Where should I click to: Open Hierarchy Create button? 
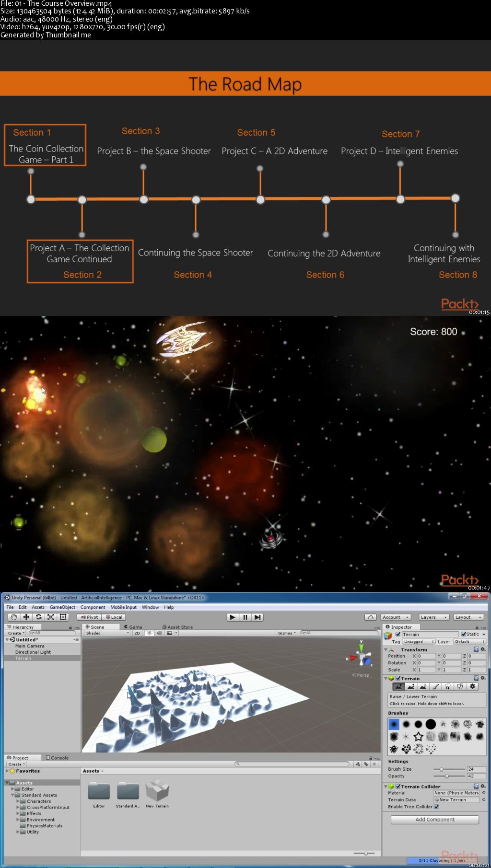pyautogui.click(x=16, y=633)
